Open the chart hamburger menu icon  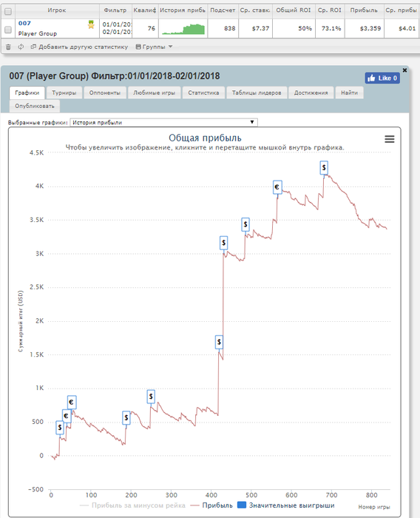coord(390,139)
